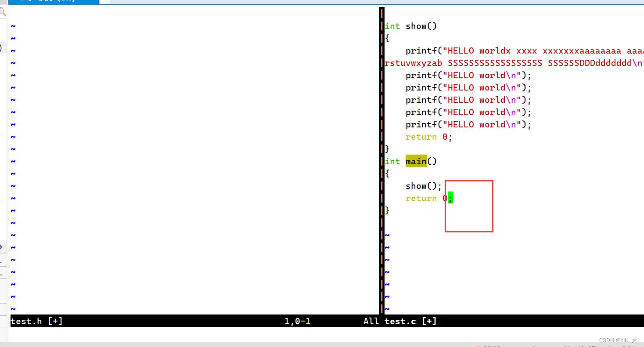Image resolution: width=644 pixels, height=347 pixels.
Task: Click the magnifier search icon at left edge
Action: [2, 12]
